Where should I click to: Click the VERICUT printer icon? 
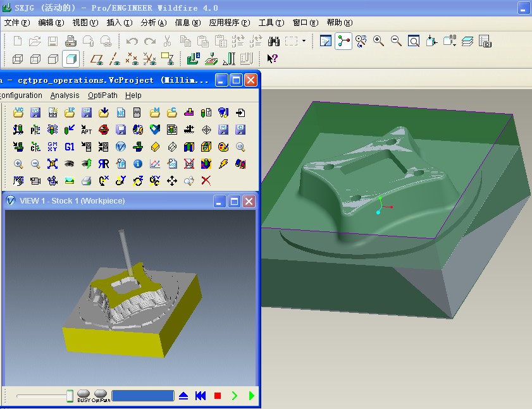(87, 181)
